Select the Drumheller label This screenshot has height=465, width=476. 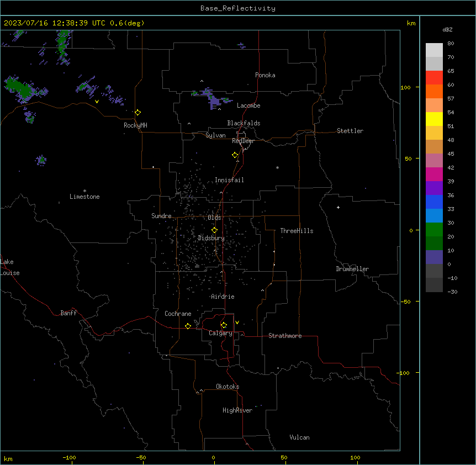tap(352, 269)
